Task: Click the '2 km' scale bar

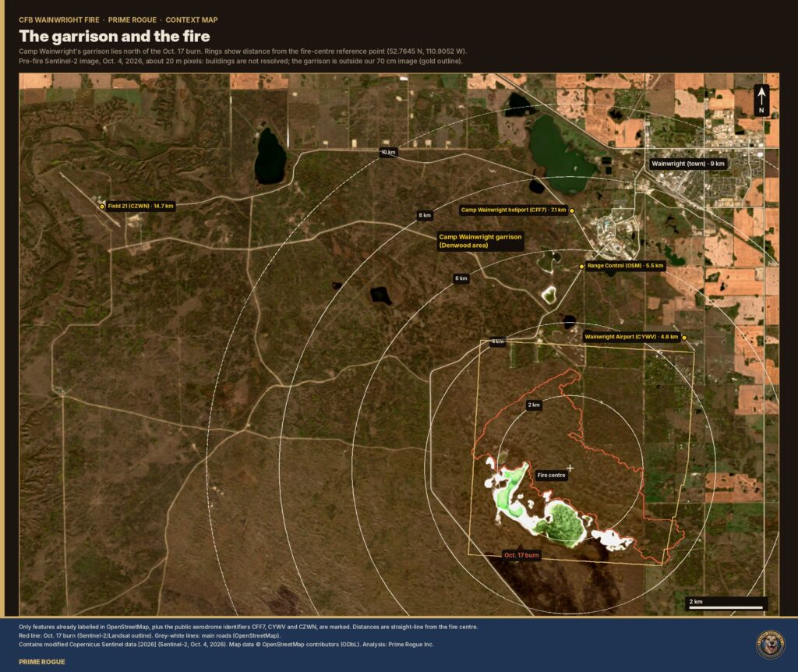Action: tap(726, 603)
